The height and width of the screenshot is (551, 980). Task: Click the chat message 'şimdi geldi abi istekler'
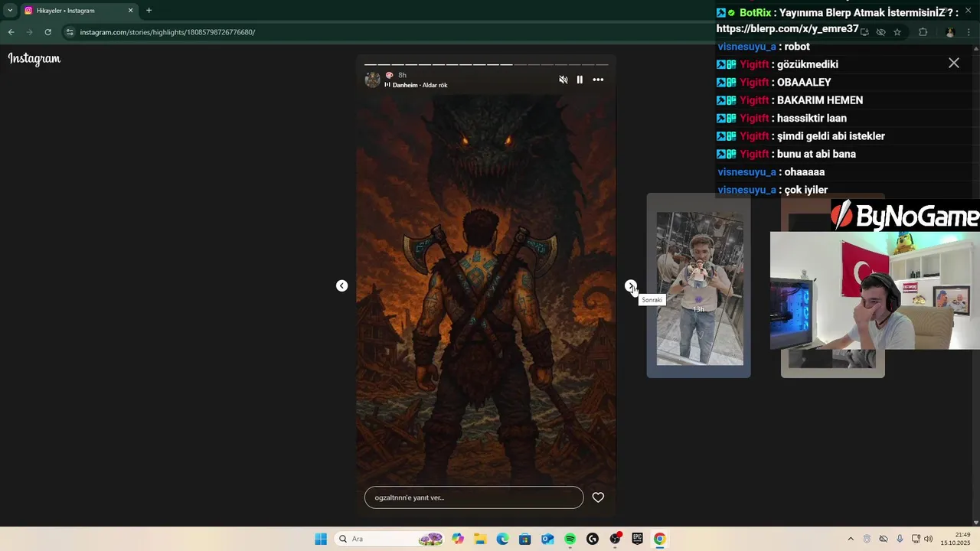click(x=831, y=136)
